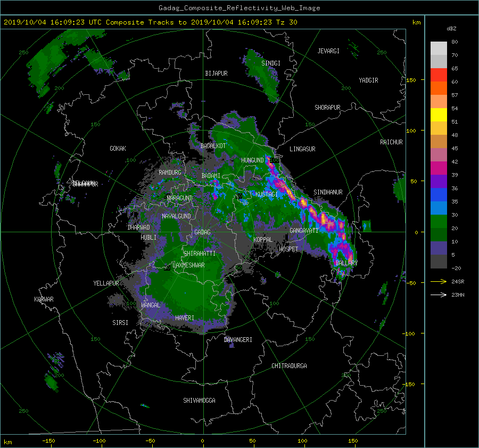This screenshot has height=448, width=479.
Task: Click the JEVARGI city label
Action: tap(328, 51)
